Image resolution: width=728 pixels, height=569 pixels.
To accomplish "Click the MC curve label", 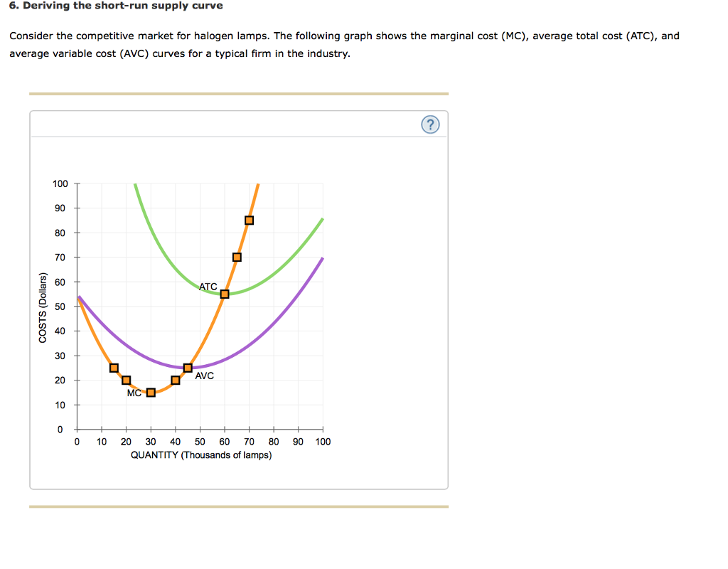I will (x=134, y=392).
